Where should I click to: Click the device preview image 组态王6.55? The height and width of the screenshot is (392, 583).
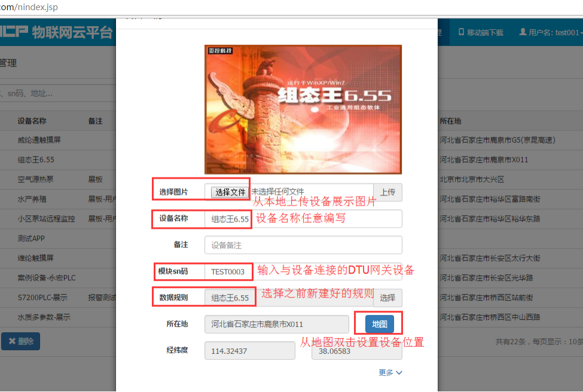click(x=303, y=109)
